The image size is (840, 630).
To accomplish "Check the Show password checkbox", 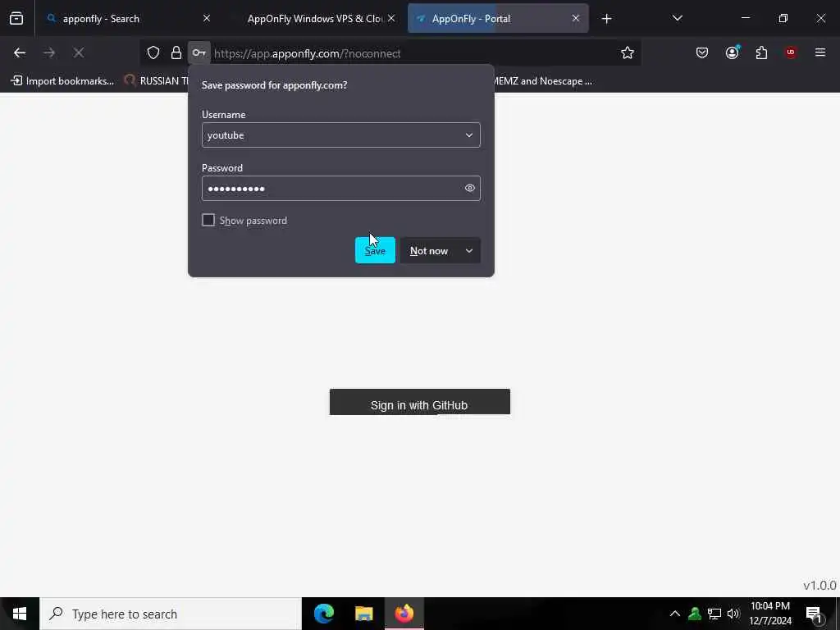I will (x=208, y=220).
